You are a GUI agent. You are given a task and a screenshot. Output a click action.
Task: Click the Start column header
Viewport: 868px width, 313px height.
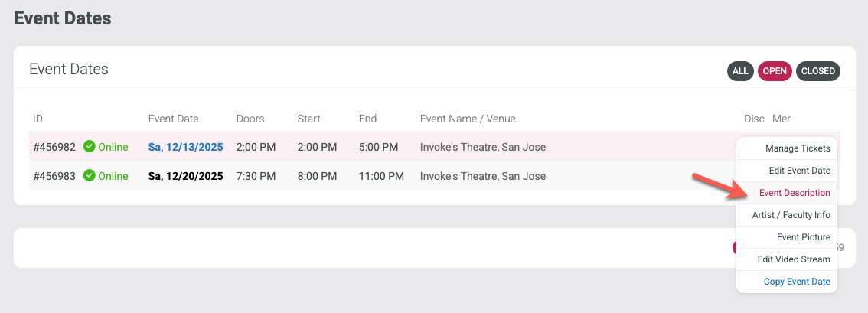coord(309,119)
